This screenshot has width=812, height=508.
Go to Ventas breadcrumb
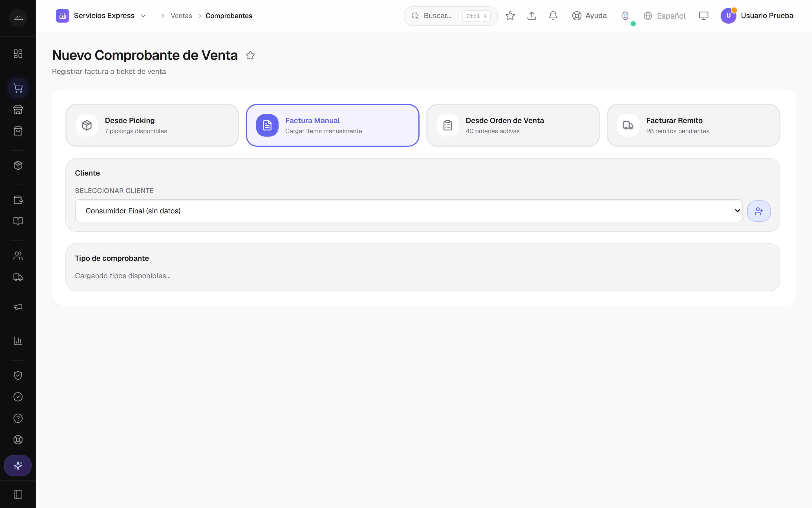click(181, 16)
